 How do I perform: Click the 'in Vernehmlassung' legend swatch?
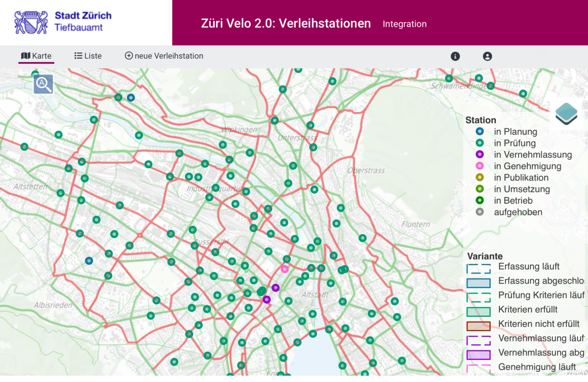[480, 155]
